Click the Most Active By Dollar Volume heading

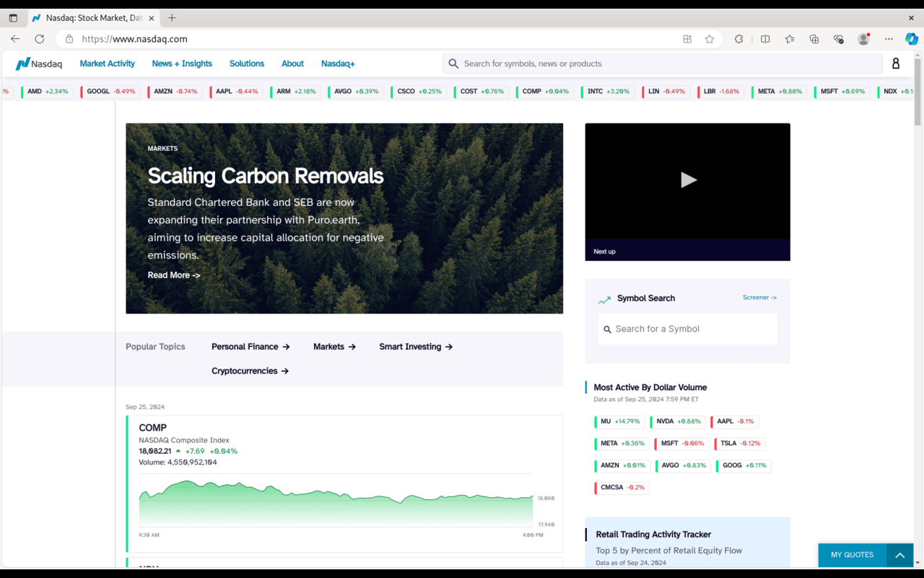(x=650, y=387)
